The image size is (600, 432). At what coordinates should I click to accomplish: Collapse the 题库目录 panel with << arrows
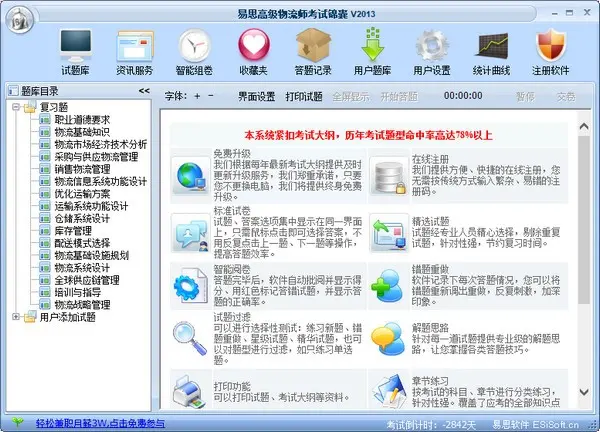[144, 91]
